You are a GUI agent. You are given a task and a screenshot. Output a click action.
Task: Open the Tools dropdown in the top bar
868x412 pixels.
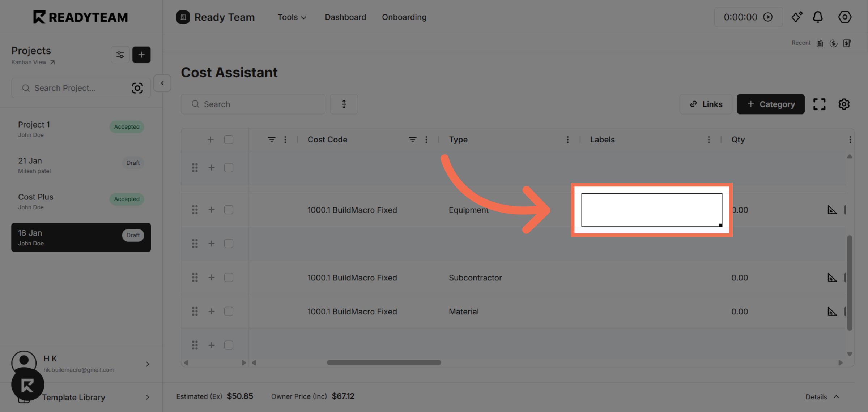tap(292, 17)
